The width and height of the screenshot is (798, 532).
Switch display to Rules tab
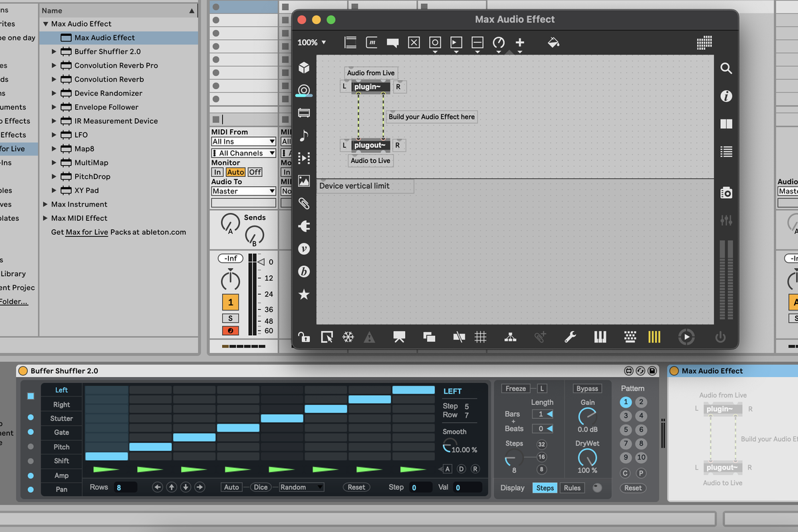[x=572, y=488]
